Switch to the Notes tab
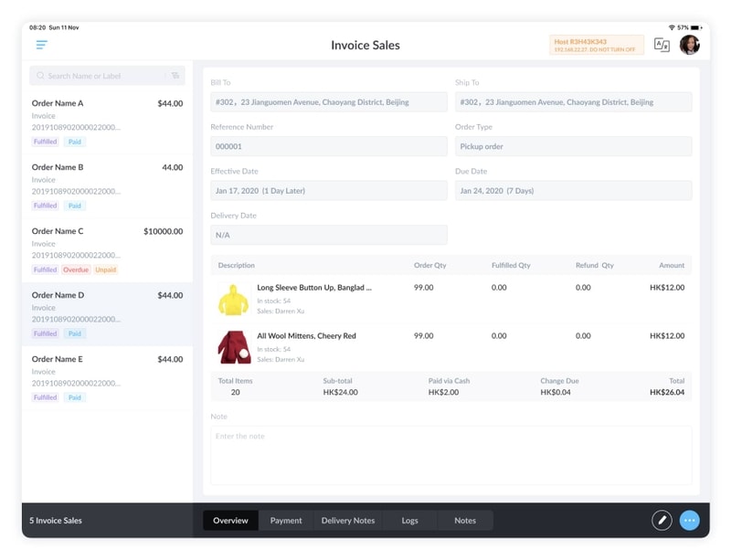731x560 pixels. tap(464, 520)
